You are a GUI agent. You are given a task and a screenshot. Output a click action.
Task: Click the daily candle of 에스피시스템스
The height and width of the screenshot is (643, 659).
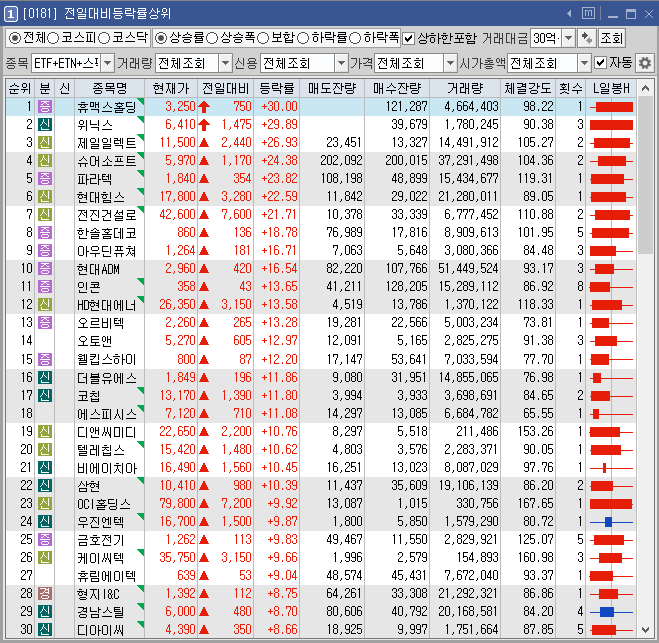(x=611, y=414)
